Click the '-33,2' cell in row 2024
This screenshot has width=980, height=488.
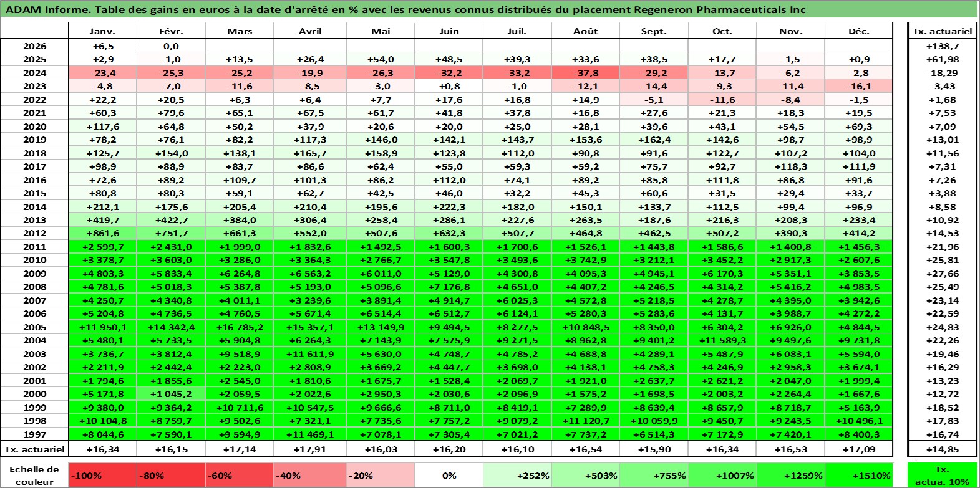(517, 73)
